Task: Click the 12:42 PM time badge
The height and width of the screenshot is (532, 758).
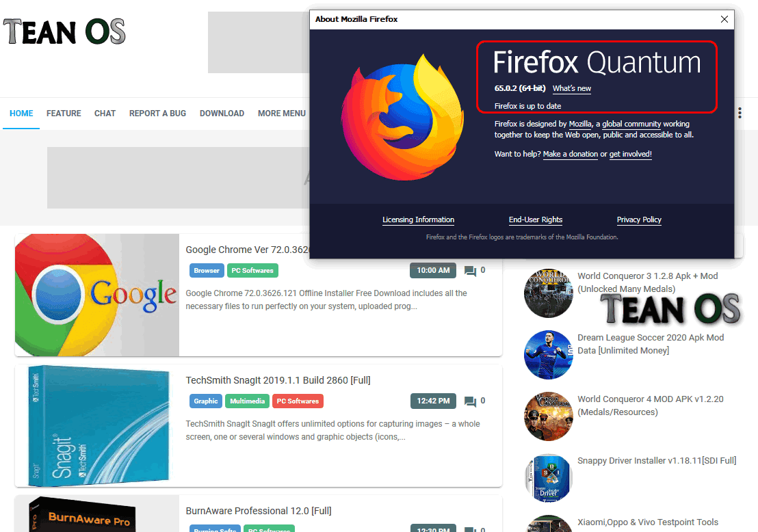Action: click(x=433, y=401)
